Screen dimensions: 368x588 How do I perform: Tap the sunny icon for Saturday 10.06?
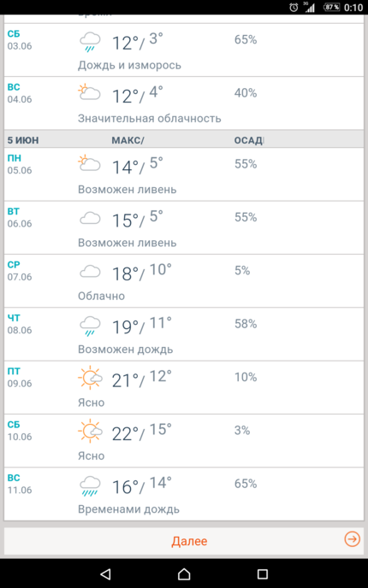tap(90, 431)
